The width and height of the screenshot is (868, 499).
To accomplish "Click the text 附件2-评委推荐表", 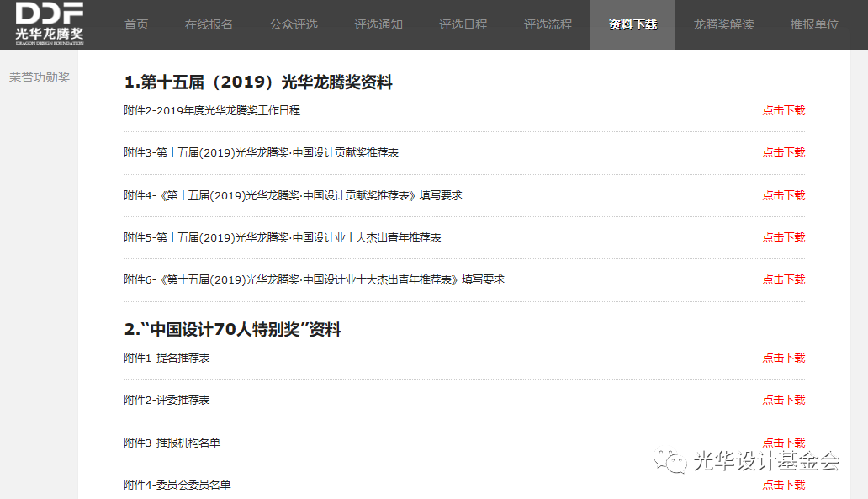I will (167, 400).
